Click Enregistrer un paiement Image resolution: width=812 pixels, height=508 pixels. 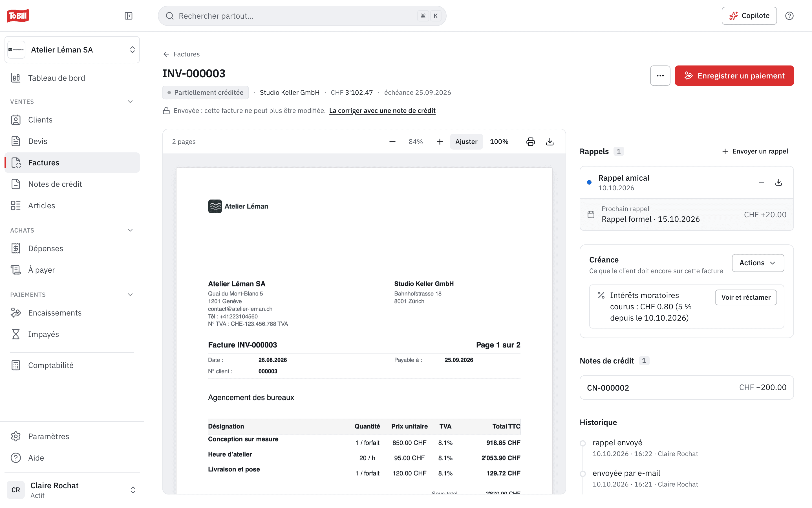coord(734,76)
